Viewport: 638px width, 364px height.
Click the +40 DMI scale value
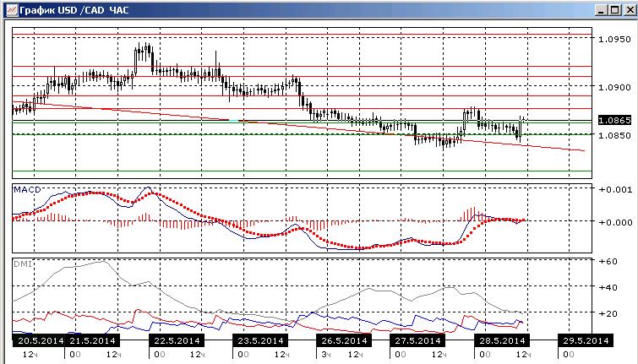pyautogui.click(x=608, y=287)
